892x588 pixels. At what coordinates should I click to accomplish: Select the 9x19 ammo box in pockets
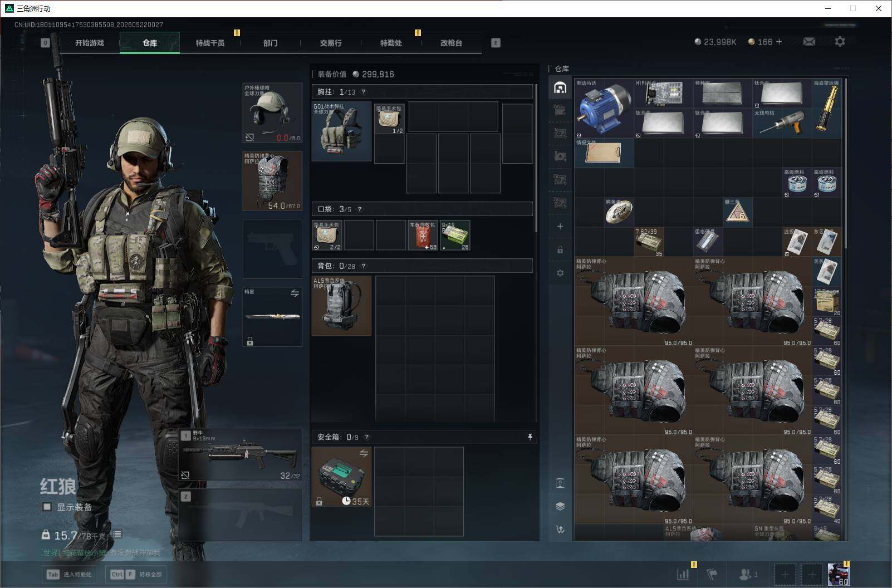455,235
